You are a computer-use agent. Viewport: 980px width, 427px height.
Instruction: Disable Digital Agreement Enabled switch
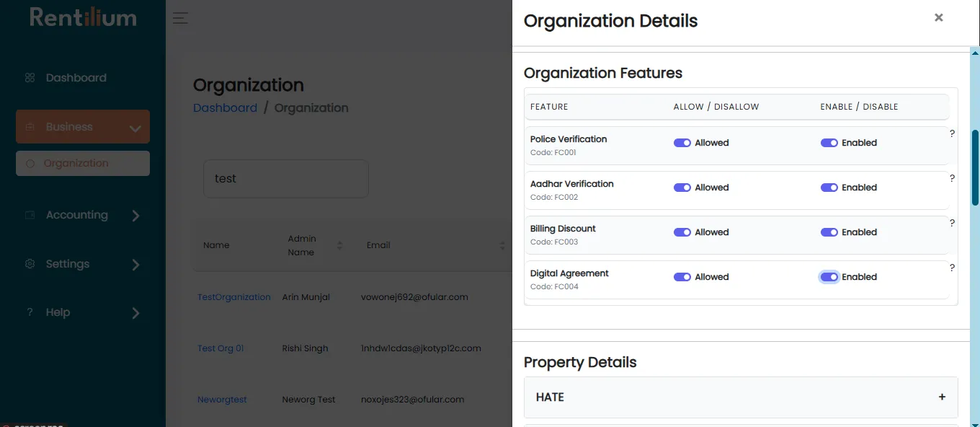[829, 277]
